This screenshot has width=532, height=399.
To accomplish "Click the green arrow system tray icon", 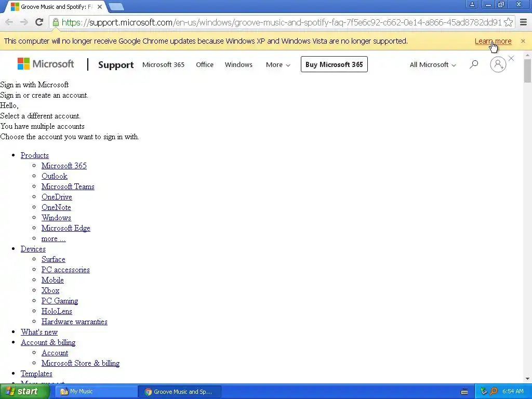I will tap(484, 392).
